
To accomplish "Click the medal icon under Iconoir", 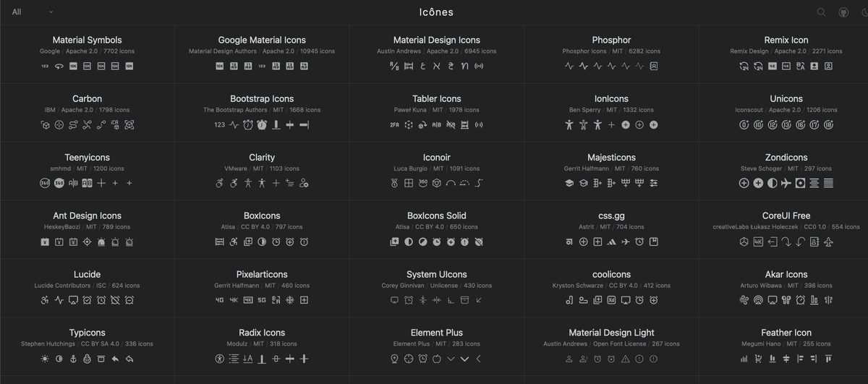I will (x=394, y=184).
